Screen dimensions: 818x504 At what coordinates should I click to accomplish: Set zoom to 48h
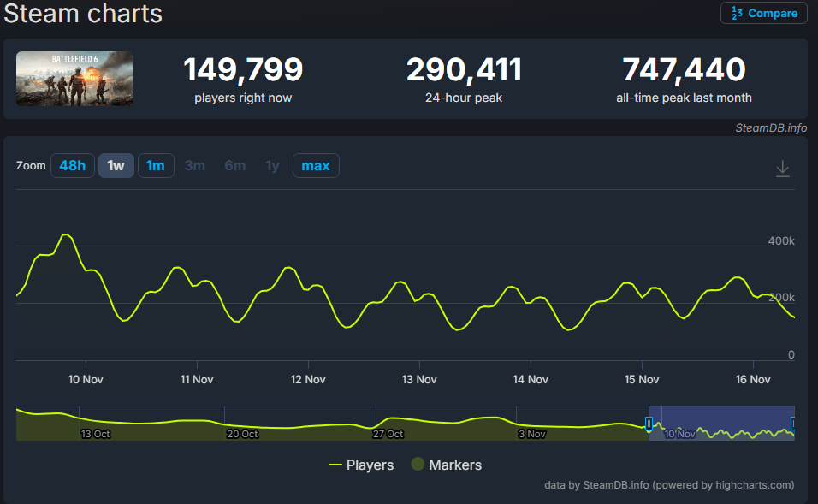(72, 165)
